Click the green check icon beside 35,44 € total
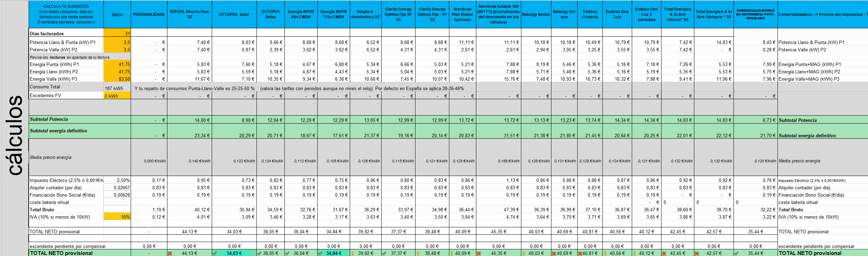 pyautogui.click(x=736, y=253)
